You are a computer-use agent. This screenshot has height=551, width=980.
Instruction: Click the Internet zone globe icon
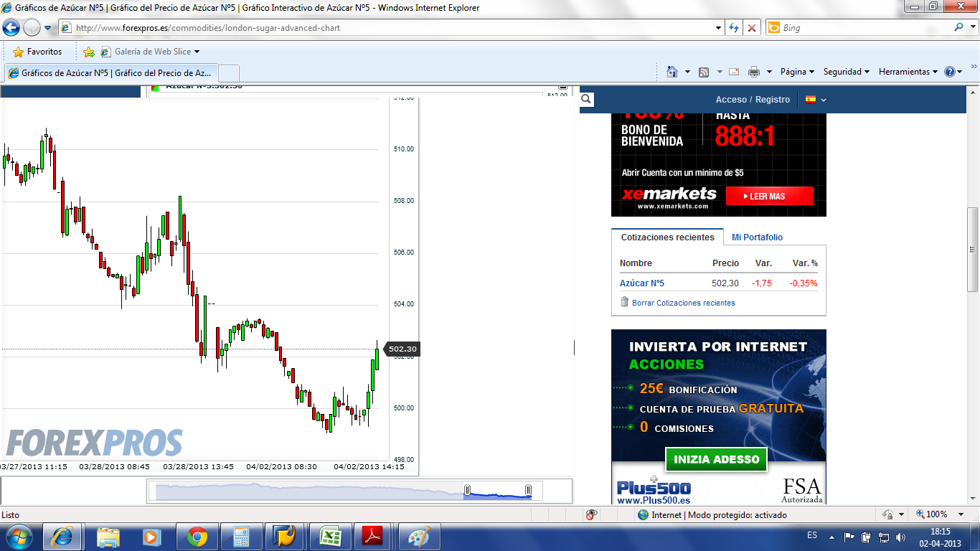[644, 514]
